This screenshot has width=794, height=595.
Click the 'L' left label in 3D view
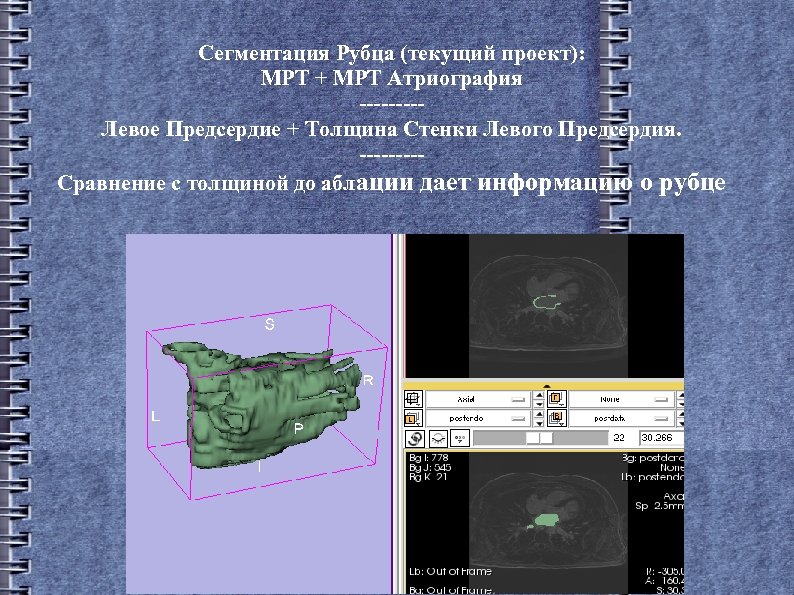(155, 417)
